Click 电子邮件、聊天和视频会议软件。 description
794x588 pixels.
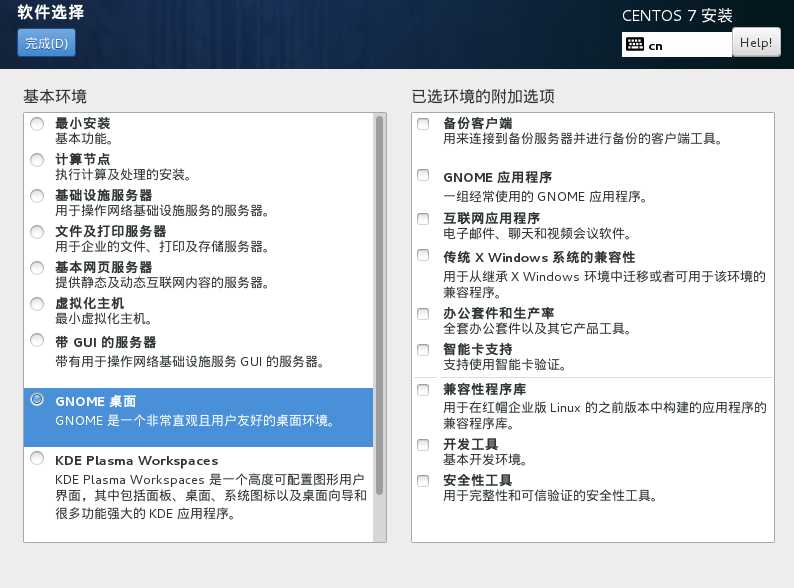(538, 233)
